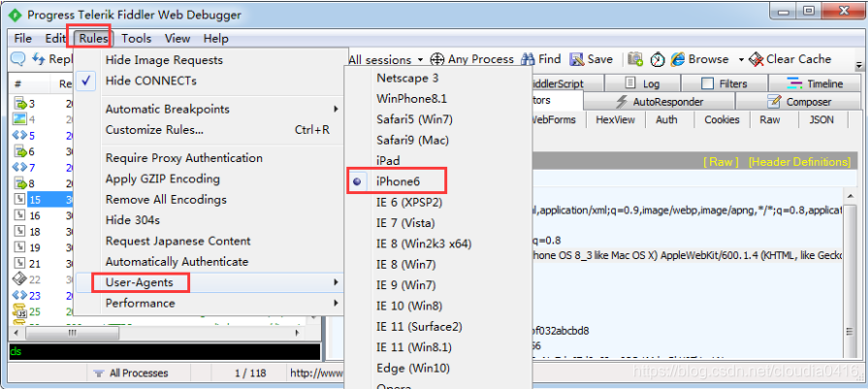Screen dimensions: 868x389
Task: Switch to the Filters tab
Action: [724, 83]
